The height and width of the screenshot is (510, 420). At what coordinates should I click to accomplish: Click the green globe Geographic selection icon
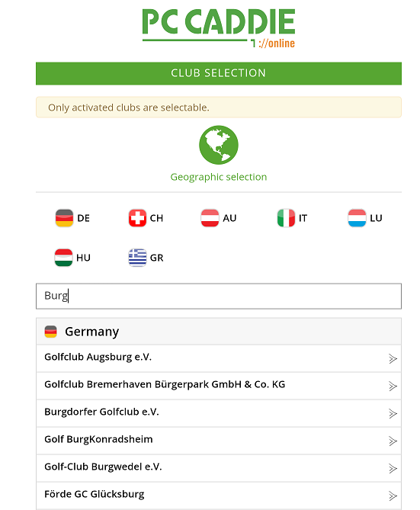tap(219, 145)
